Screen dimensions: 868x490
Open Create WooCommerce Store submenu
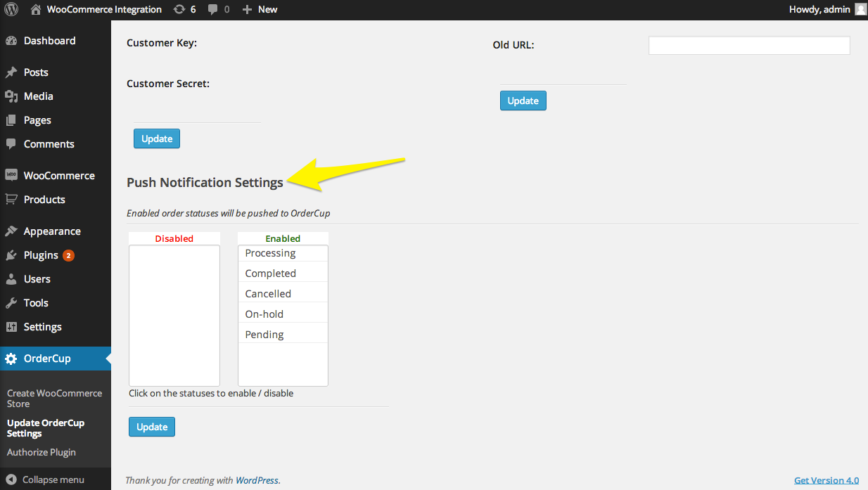(54, 399)
